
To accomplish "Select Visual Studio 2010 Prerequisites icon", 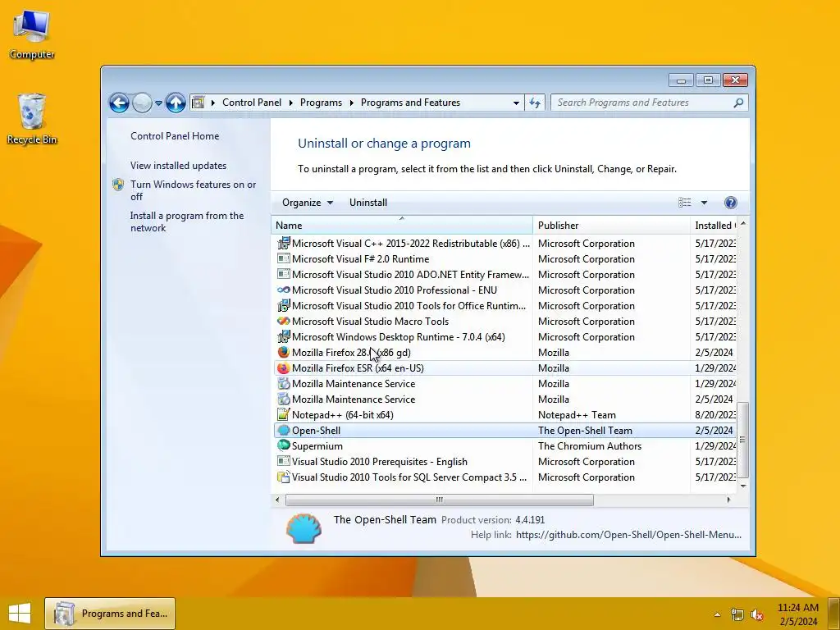I will (283, 461).
